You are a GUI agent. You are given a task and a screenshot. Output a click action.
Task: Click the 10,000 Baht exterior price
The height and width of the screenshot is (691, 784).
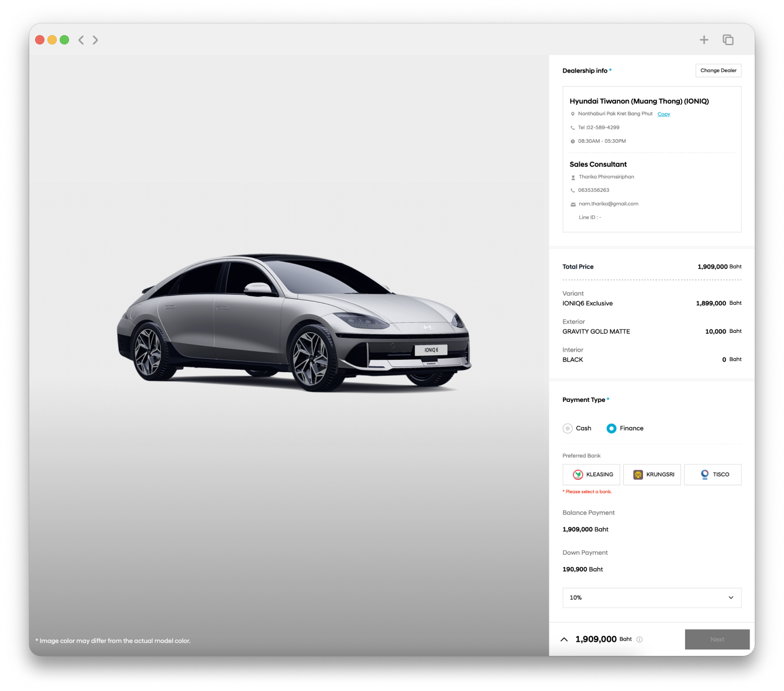coord(723,331)
